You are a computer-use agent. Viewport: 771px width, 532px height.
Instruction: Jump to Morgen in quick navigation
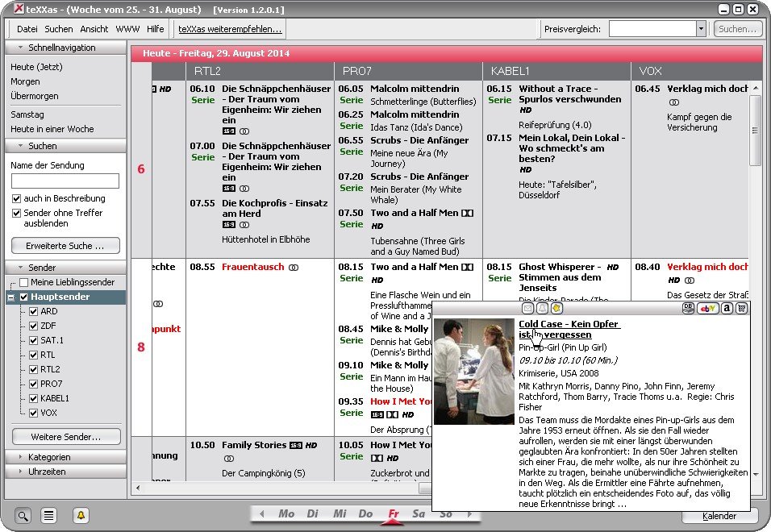click(x=26, y=81)
